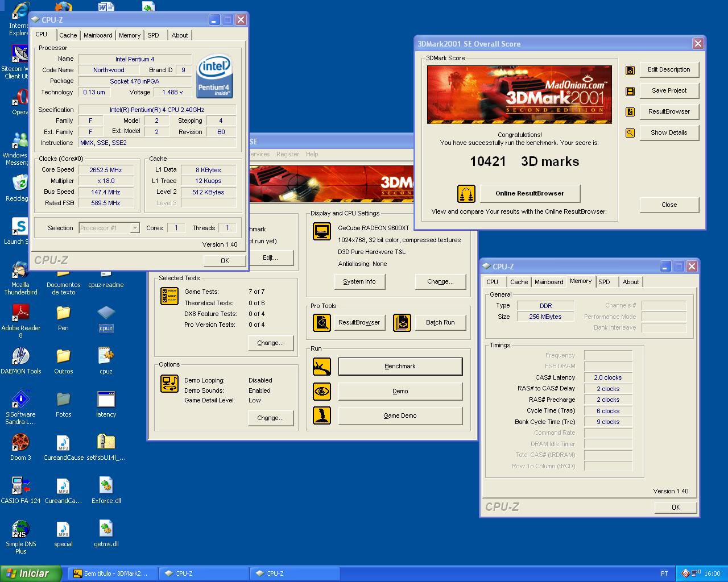Open About tab in top CPU-Z window
Viewport: 728px width, 582px height.
point(180,35)
